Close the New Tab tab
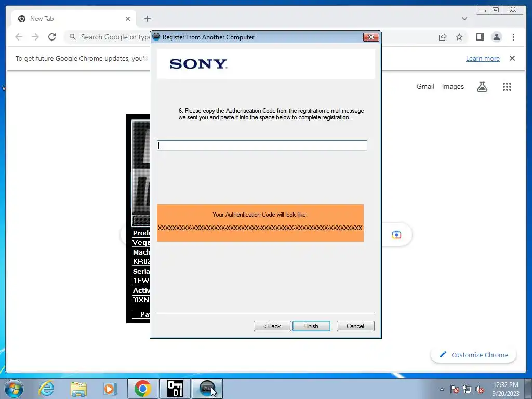 point(128,19)
